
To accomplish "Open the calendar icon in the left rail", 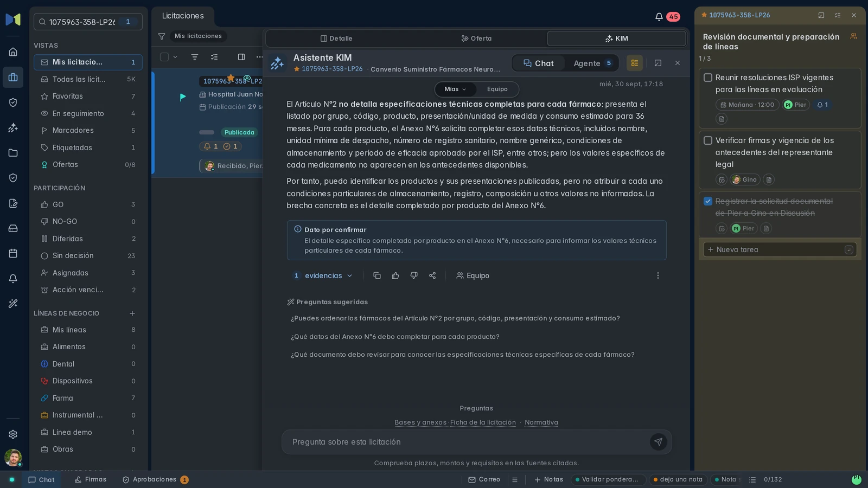I will click(13, 253).
